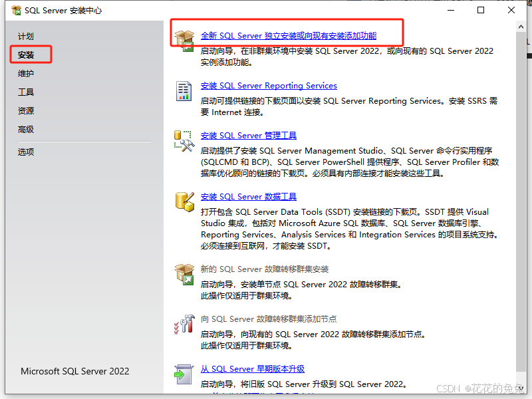Click the description mentioning SSRS 需要 Internet 连接
The image size is (532, 399).
348,106
